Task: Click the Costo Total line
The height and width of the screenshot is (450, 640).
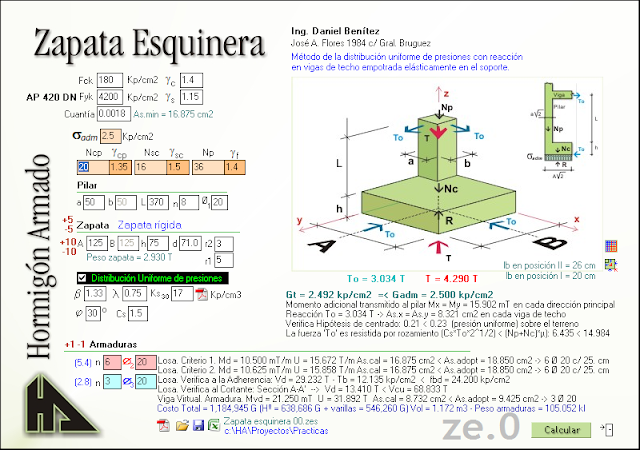Action: [371, 408]
